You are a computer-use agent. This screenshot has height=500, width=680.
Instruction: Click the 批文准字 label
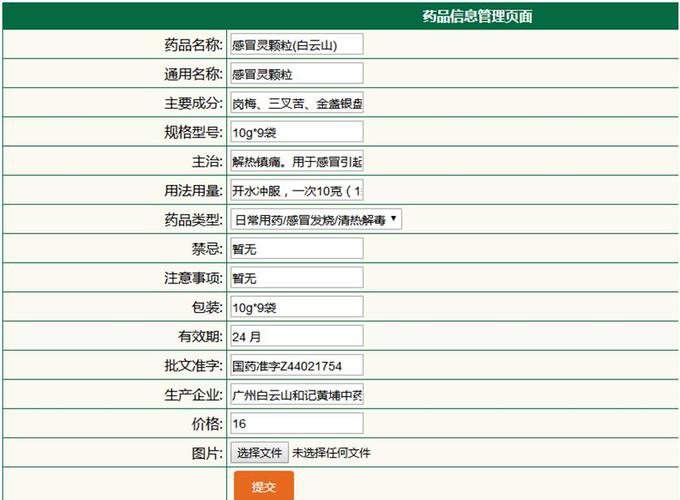[x=193, y=366]
